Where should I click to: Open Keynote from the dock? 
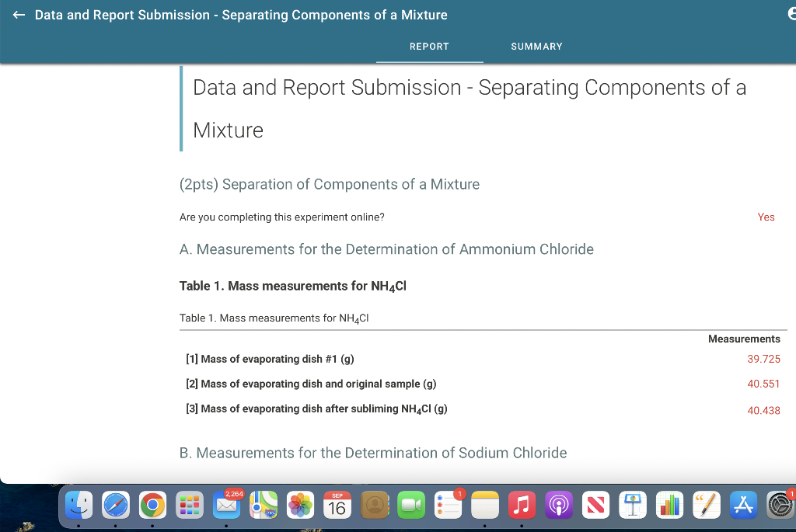[x=632, y=505]
